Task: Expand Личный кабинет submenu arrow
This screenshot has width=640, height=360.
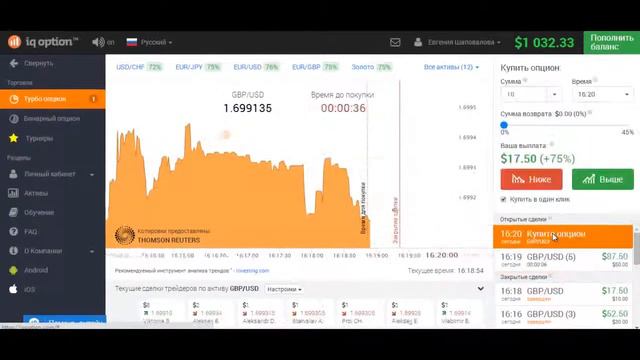Action: [x=92, y=174]
